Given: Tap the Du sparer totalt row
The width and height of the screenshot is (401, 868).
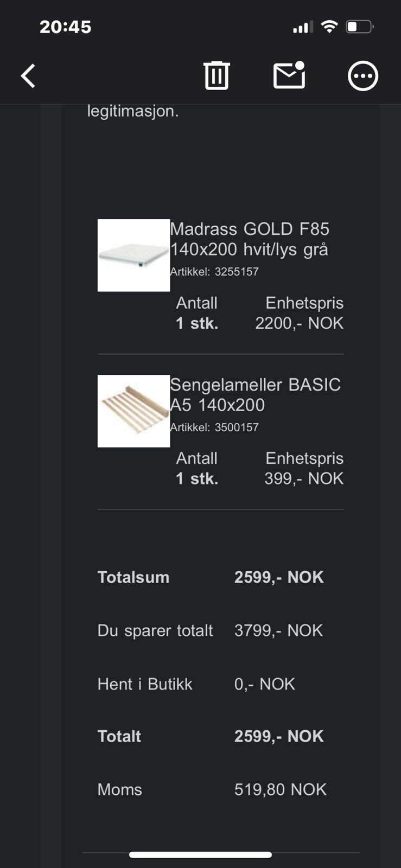Looking at the screenshot, I should point(211,630).
